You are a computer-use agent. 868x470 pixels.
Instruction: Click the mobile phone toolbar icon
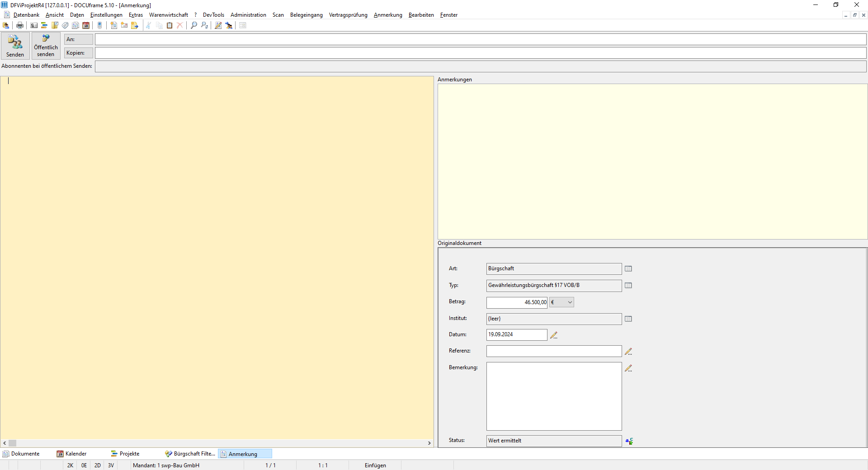point(100,25)
